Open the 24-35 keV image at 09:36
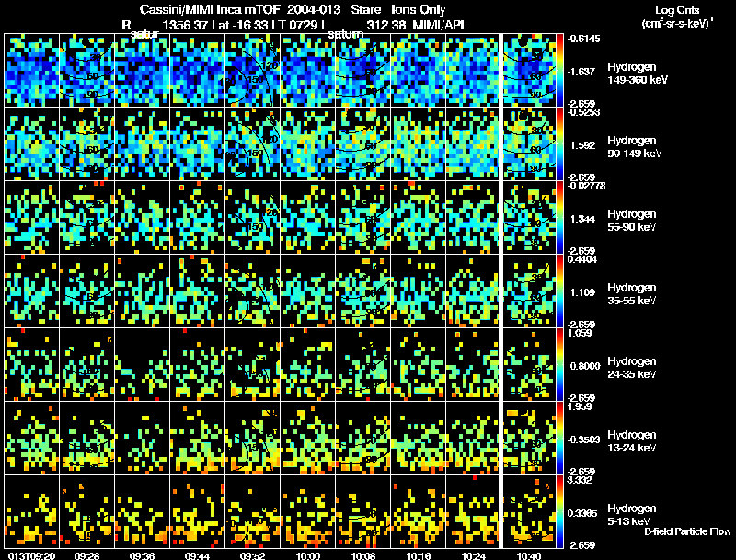This screenshot has width=736, height=560. coord(143,364)
